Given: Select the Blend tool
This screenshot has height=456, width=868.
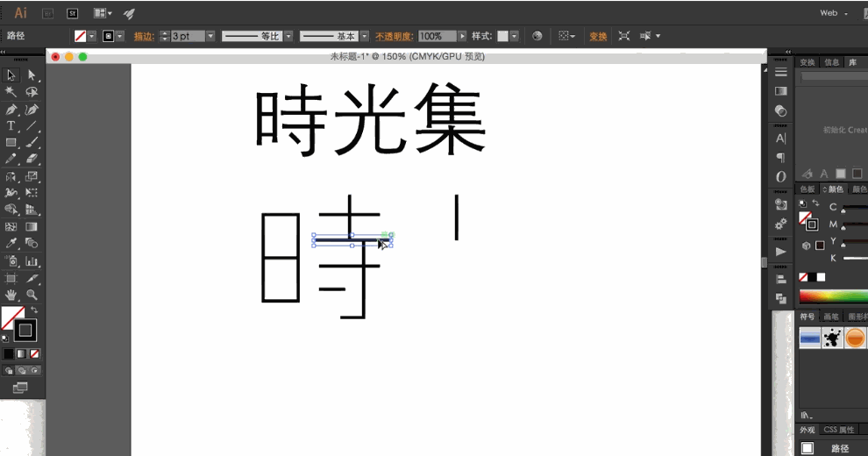Looking at the screenshot, I should pyautogui.click(x=32, y=243).
